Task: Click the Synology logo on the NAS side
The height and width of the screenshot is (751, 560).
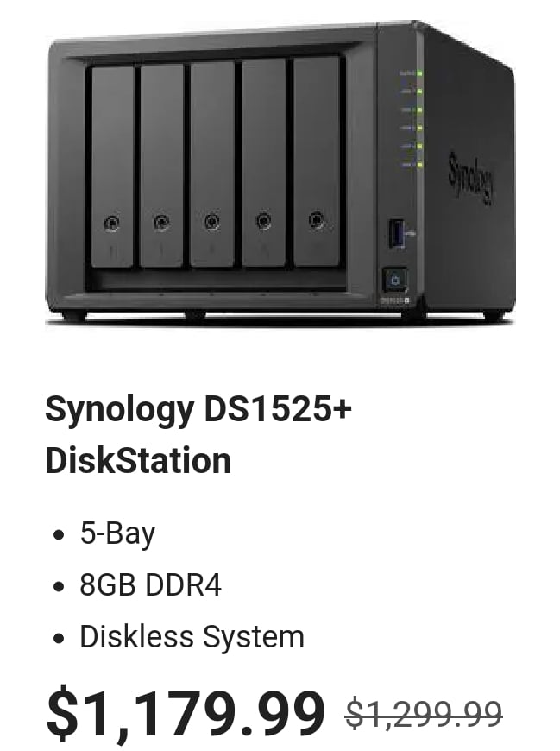Action: coord(470,178)
